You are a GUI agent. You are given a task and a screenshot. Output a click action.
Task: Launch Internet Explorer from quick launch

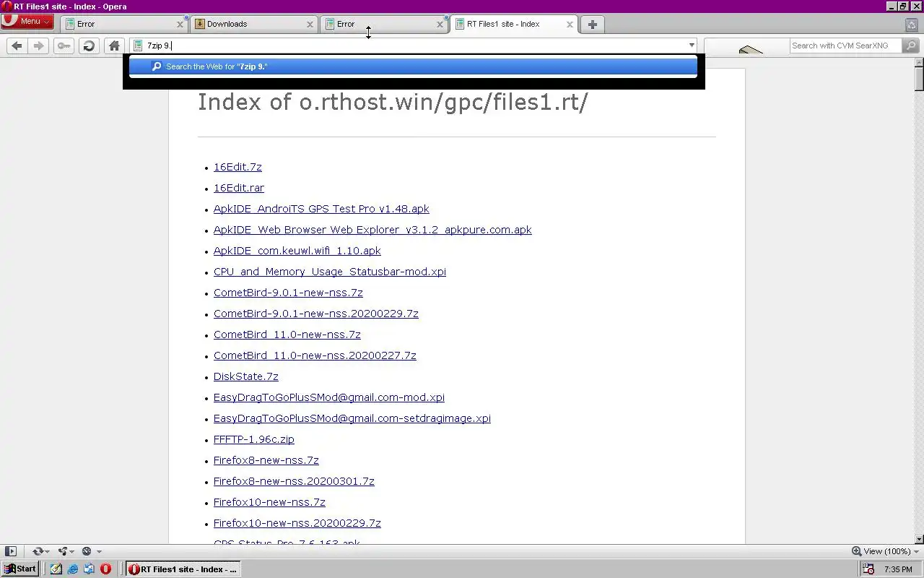[73, 569]
